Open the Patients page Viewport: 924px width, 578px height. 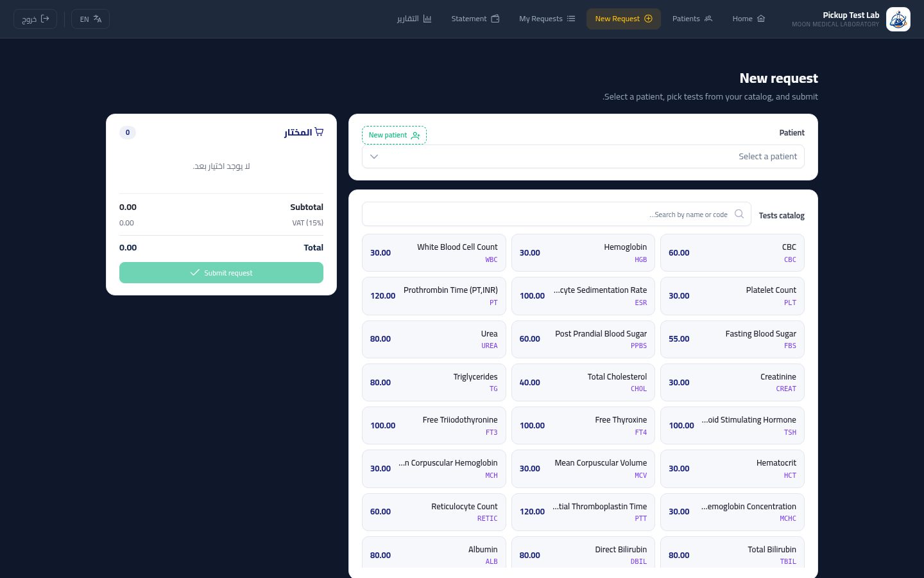pos(692,19)
